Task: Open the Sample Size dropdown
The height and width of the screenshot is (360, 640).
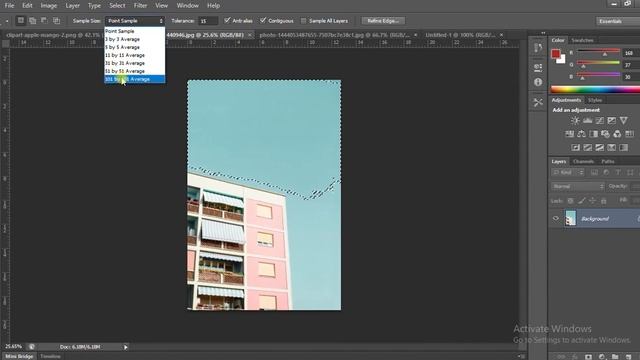Action: click(135, 20)
